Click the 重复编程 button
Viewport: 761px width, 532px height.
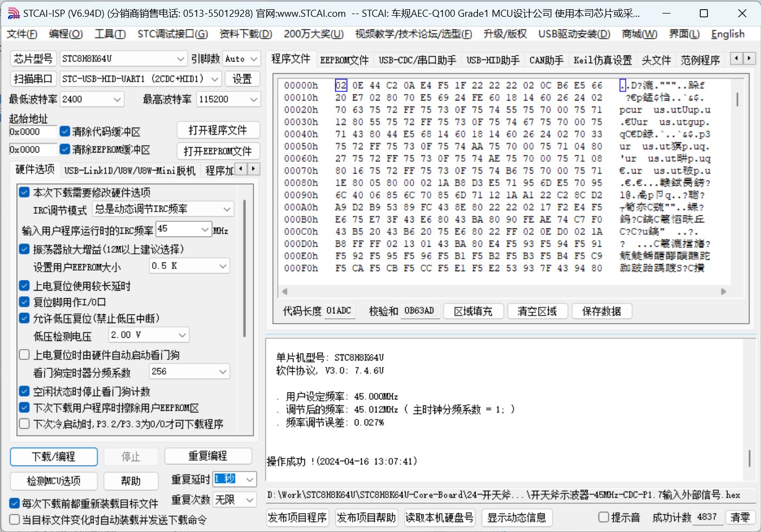click(208, 456)
